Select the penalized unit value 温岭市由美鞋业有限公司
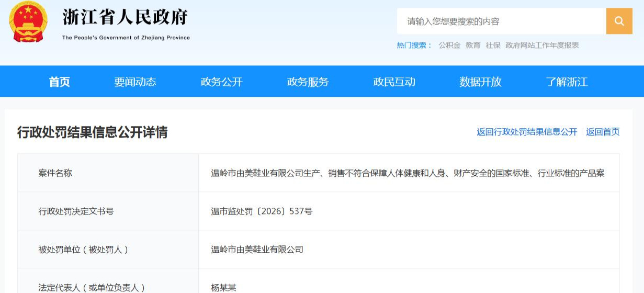 click(257, 250)
